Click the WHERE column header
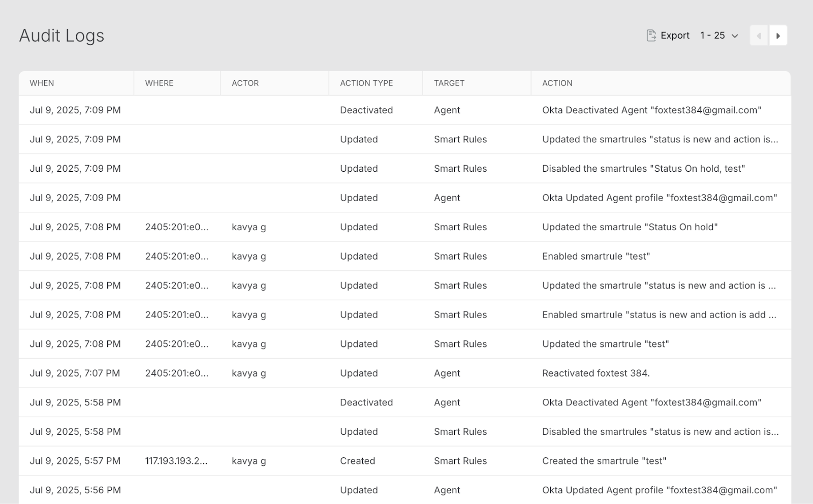 click(x=159, y=83)
